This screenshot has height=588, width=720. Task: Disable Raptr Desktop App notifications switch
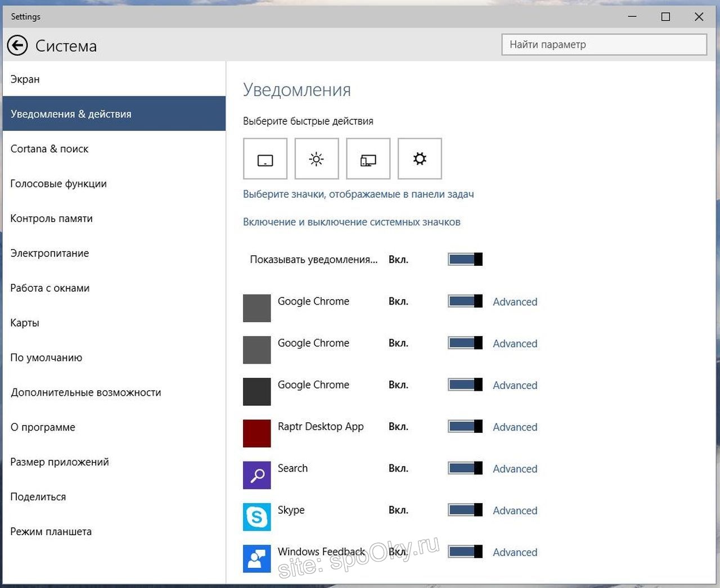point(465,426)
